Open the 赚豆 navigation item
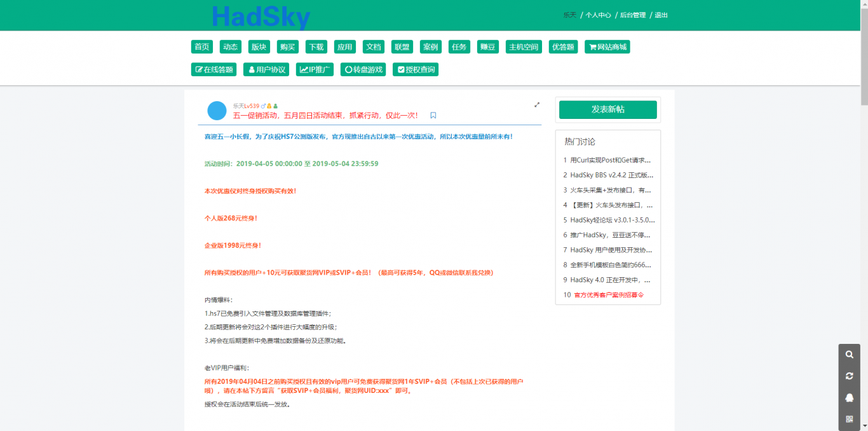Image resolution: width=868 pixels, height=431 pixels. 488,47
